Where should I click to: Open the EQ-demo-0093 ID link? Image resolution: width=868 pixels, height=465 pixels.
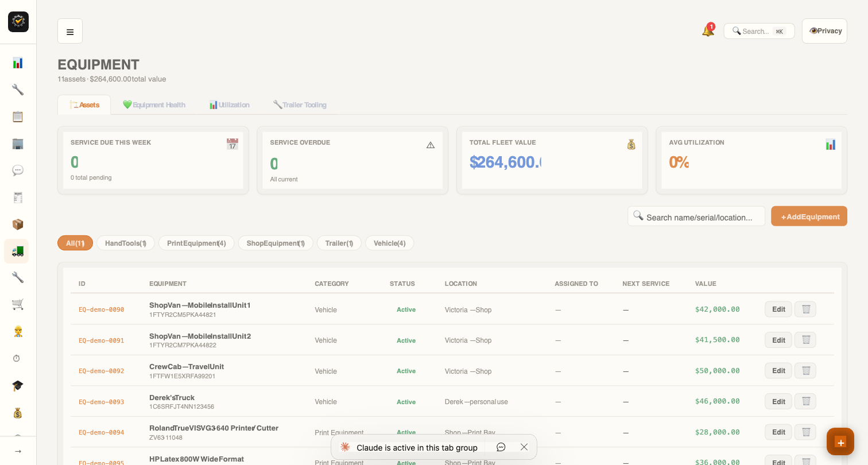(x=102, y=402)
